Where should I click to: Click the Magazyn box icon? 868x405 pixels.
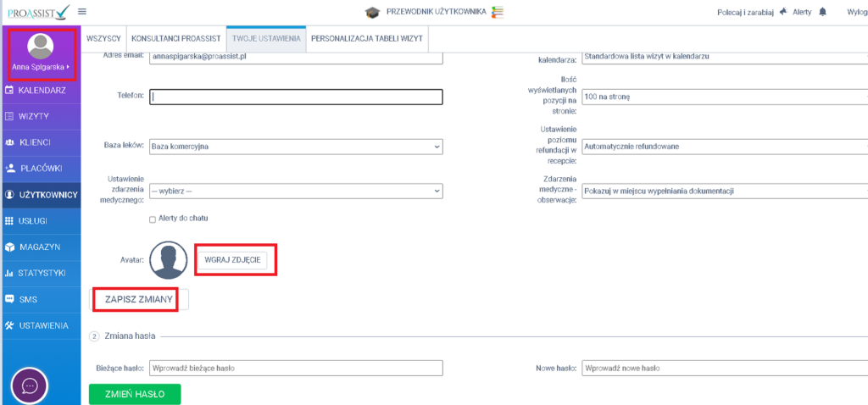pos(9,247)
